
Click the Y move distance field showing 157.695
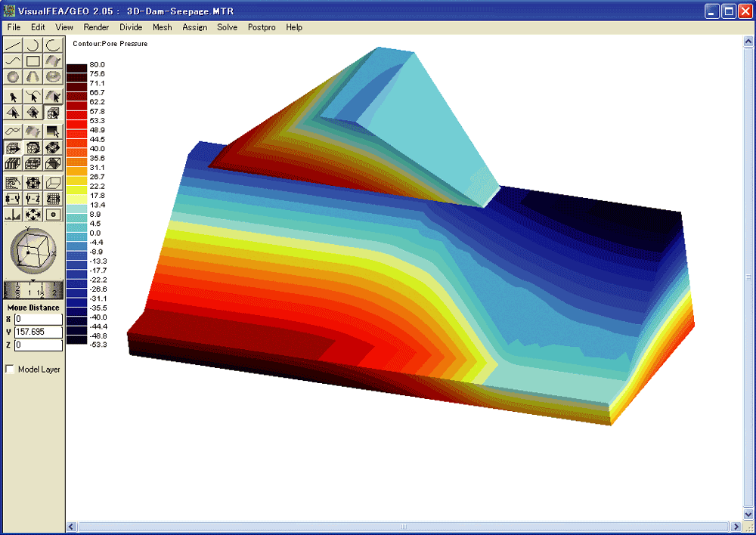coord(39,332)
